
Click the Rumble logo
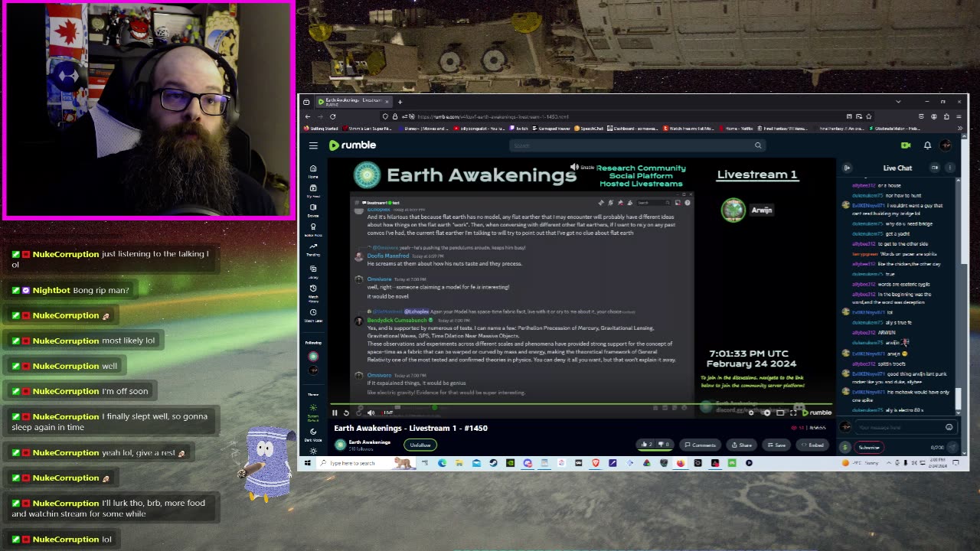click(352, 145)
